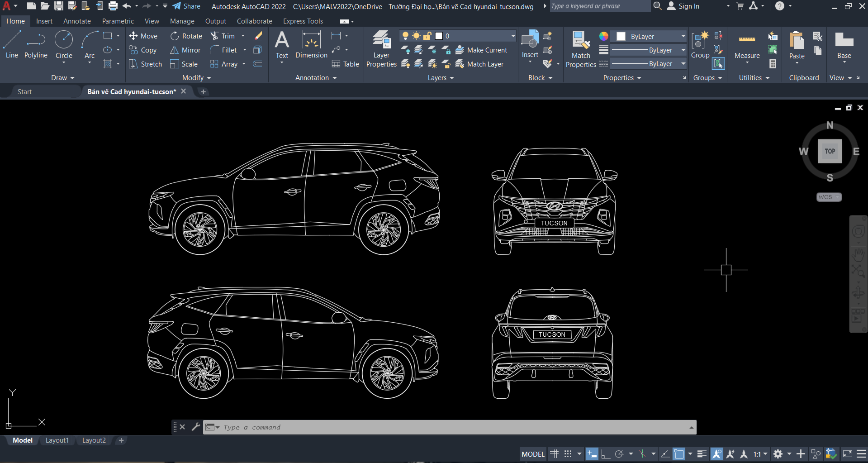
Task: Open the annotation scale 1:1 dropdown
Action: tap(760, 454)
